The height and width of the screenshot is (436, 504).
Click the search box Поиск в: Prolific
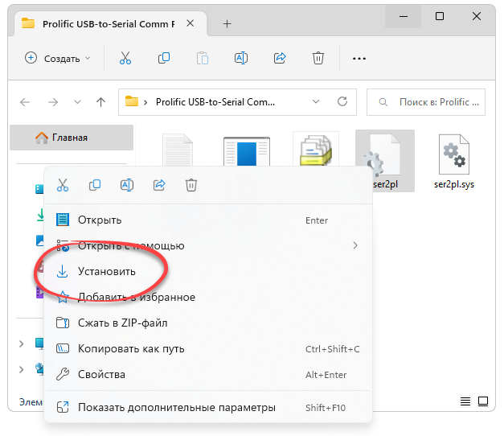pyautogui.click(x=426, y=102)
